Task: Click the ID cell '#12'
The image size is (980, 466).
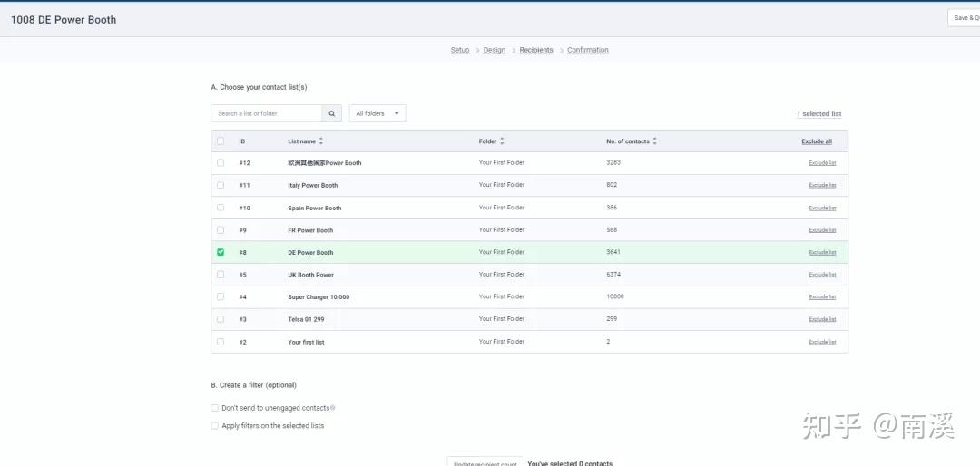Action: pos(244,163)
